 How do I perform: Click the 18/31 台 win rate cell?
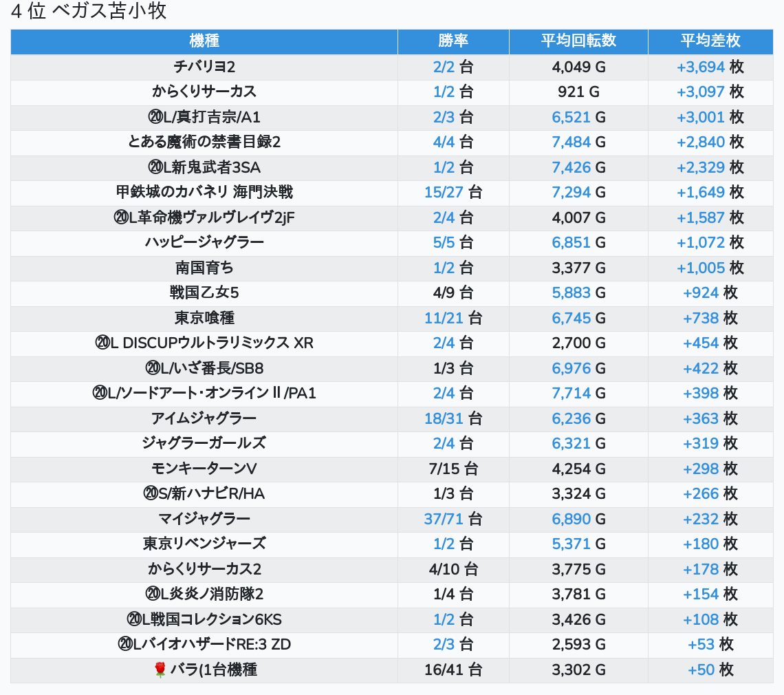(453, 419)
